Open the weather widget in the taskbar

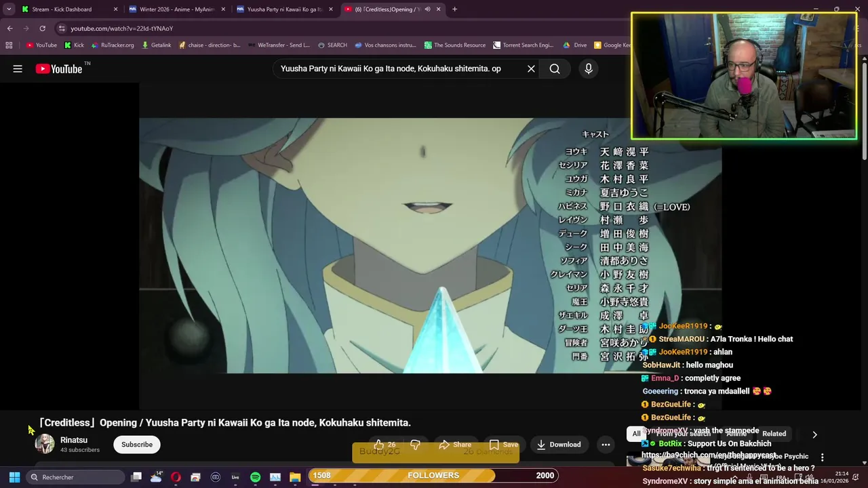click(x=156, y=477)
